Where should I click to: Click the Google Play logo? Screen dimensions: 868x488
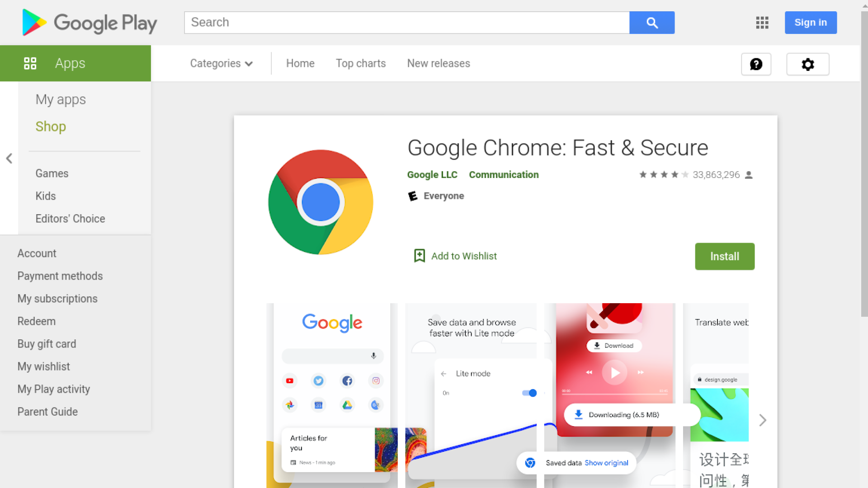89,23
